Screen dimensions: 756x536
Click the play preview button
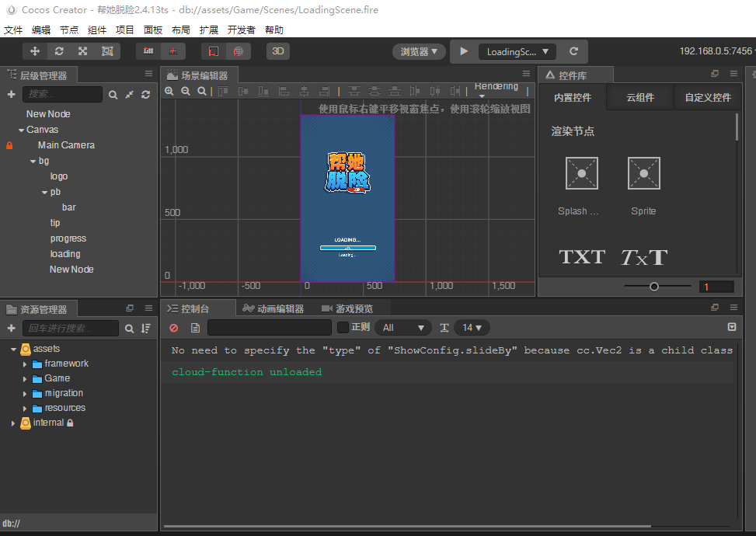point(464,51)
